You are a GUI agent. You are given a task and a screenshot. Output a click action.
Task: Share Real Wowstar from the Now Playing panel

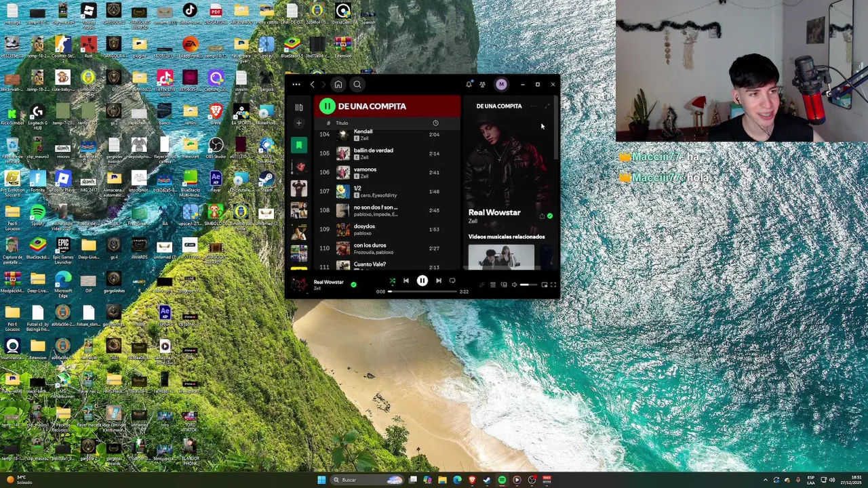coord(541,216)
